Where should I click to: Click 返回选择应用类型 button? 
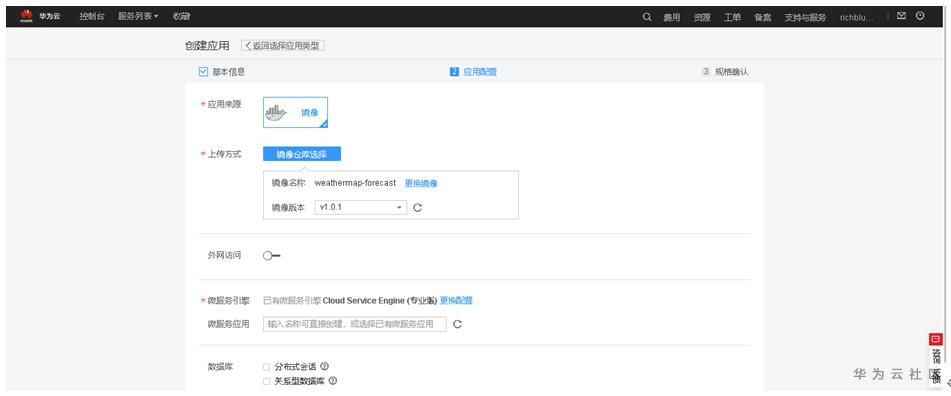pos(283,45)
